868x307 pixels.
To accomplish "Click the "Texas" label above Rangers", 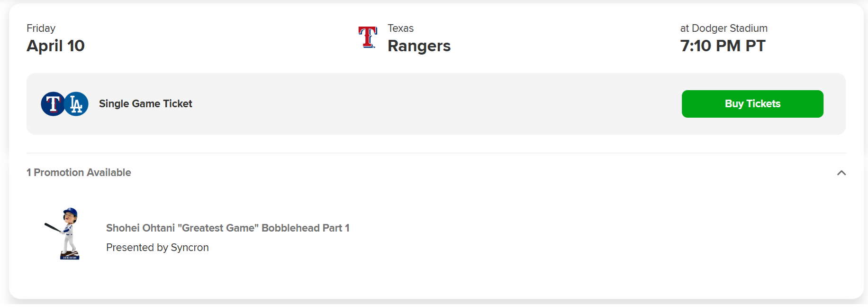I will (x=400, y=28).
